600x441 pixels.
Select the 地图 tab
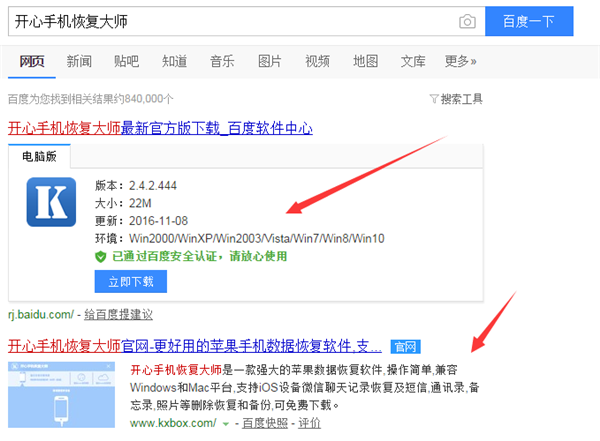[x=366, y=62]
